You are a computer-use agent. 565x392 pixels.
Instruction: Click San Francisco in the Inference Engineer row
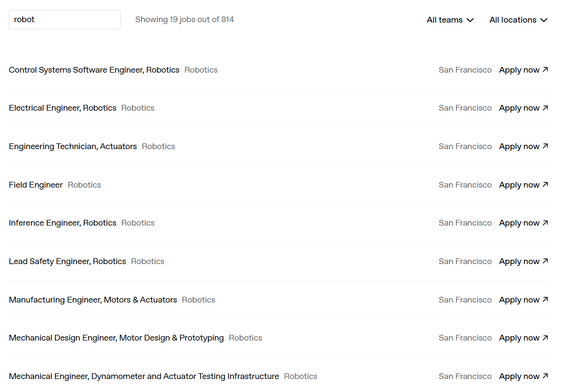click(465, 223)
